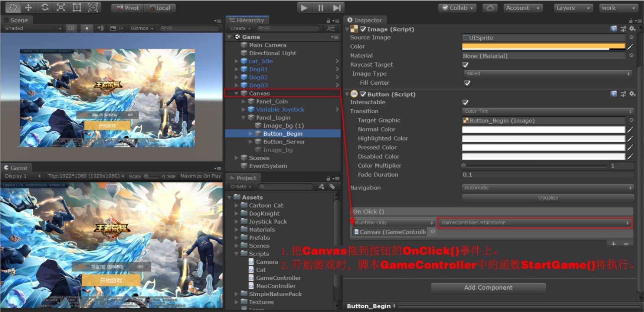This screenshot has height=312, width=644.
Task: Open Hierarchy Create menu
Action: [240, 28]
